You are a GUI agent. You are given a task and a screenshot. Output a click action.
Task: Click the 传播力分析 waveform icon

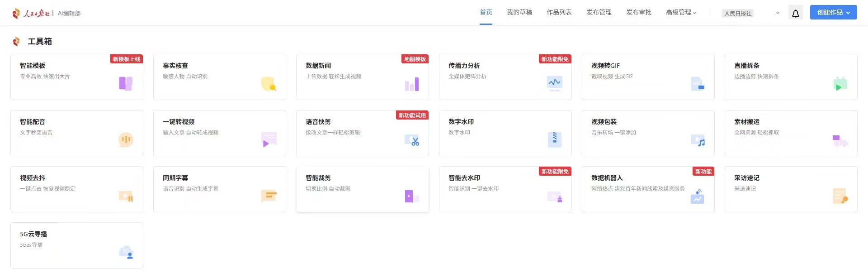point(554,83)
